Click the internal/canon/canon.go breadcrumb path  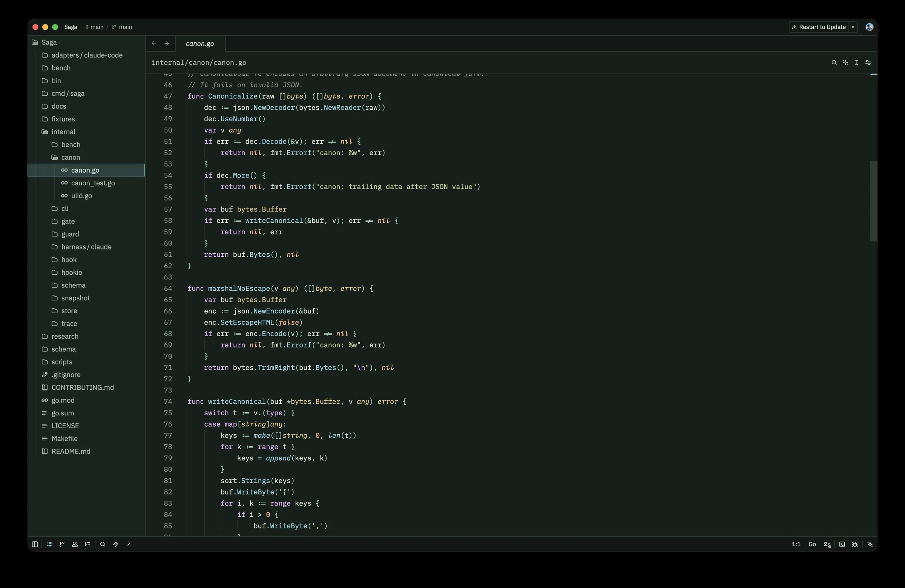(x=199, y=62)
